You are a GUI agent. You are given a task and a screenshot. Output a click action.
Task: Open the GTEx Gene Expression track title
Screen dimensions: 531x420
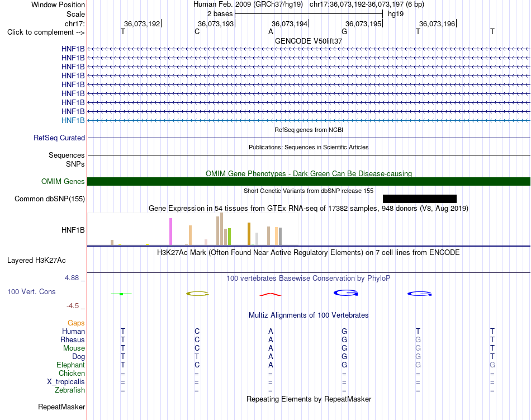tap(309, 208)
